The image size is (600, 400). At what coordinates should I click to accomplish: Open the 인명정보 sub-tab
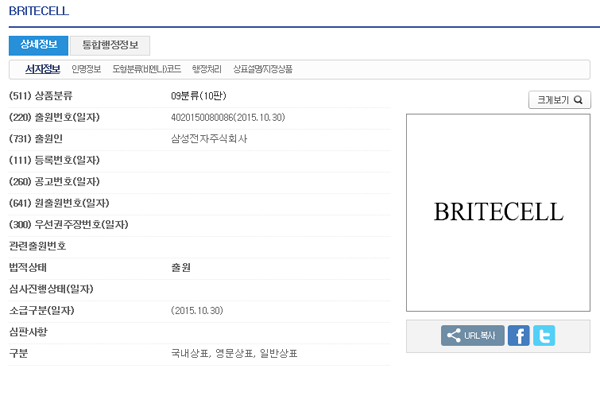[x=86, y=69]
